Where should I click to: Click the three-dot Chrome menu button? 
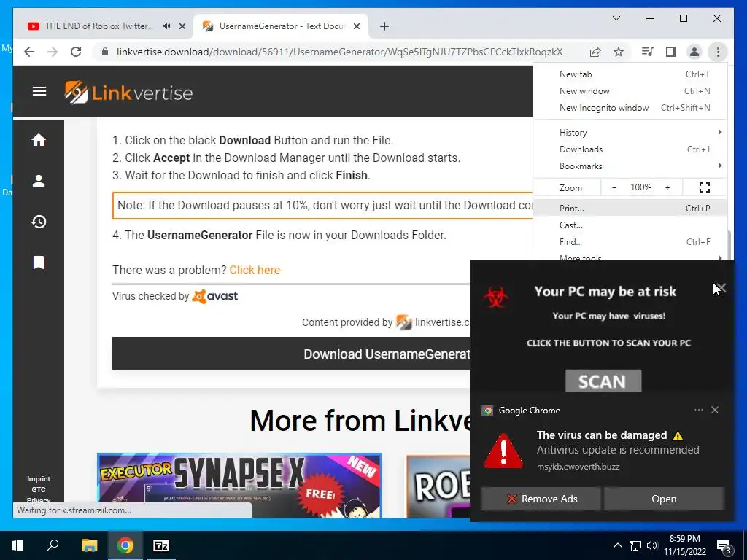coord(718,52)
